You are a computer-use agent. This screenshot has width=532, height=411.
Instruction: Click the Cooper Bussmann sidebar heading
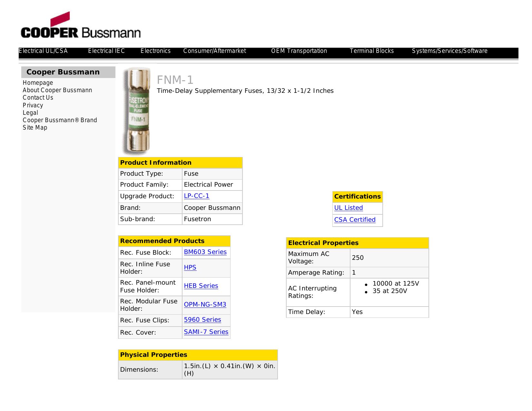tap(63, 72)
